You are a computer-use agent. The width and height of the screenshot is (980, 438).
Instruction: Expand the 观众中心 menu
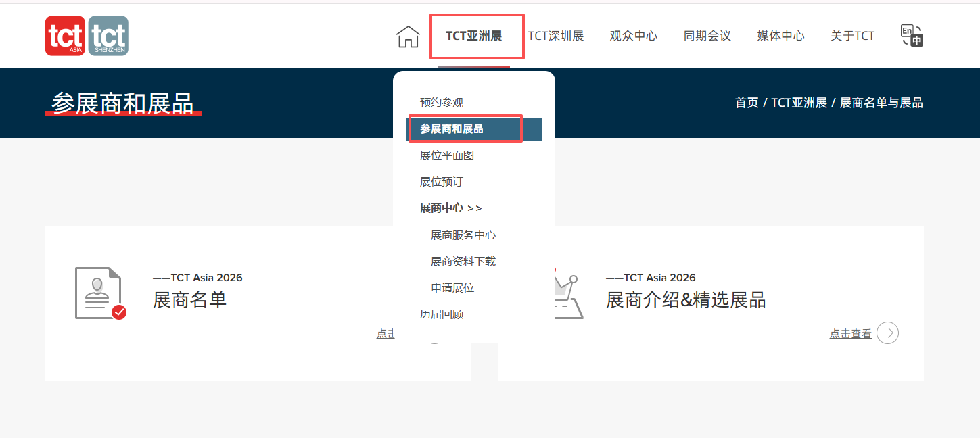pos(633,36)
